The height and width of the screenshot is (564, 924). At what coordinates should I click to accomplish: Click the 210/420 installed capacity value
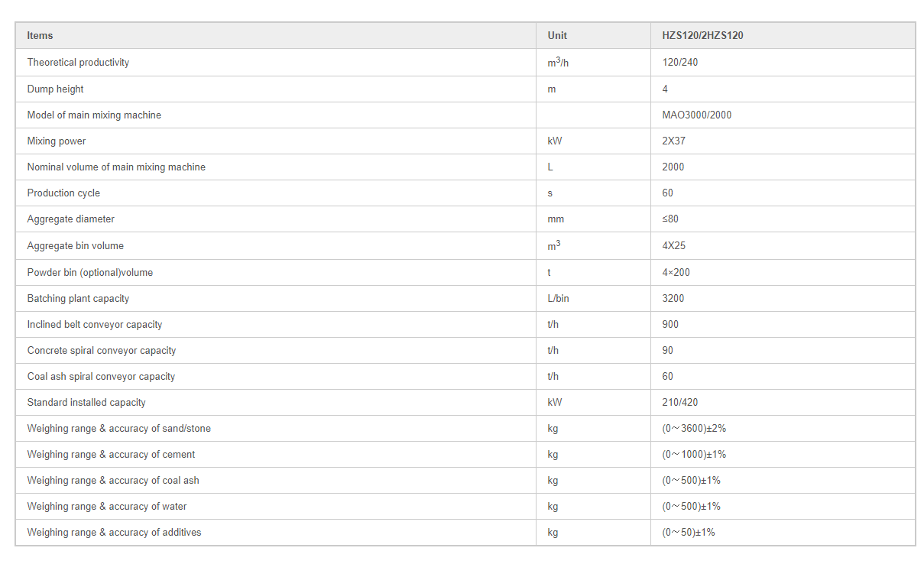679,403
